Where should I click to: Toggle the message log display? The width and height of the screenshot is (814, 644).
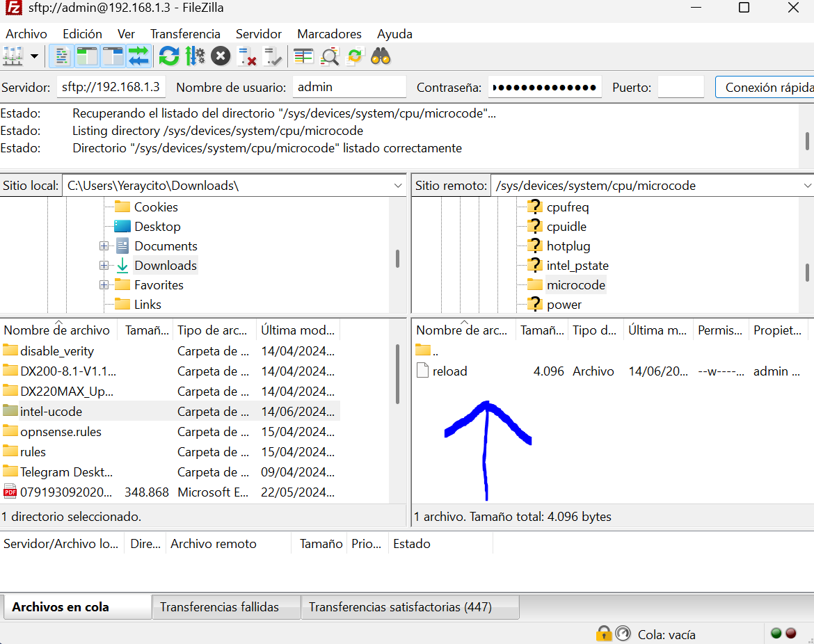click(63, 56)
